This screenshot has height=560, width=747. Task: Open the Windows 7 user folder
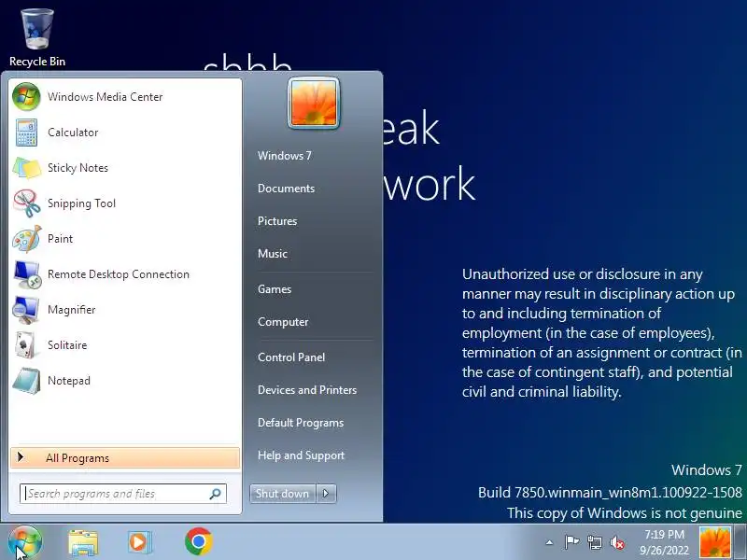[285, 156]
